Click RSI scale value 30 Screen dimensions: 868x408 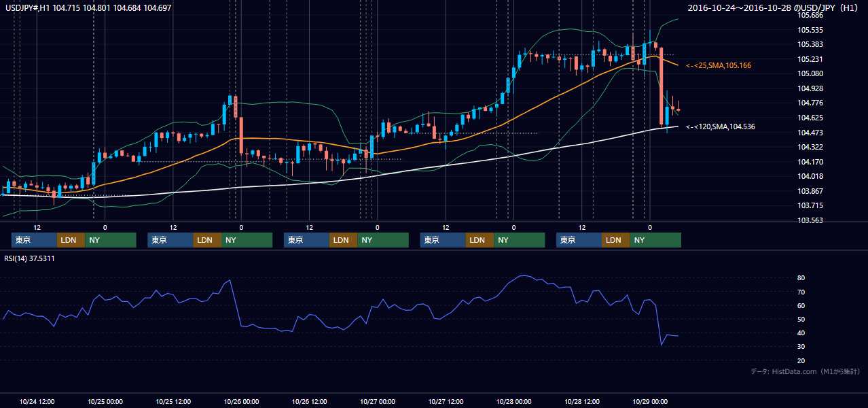coord(801,346)
